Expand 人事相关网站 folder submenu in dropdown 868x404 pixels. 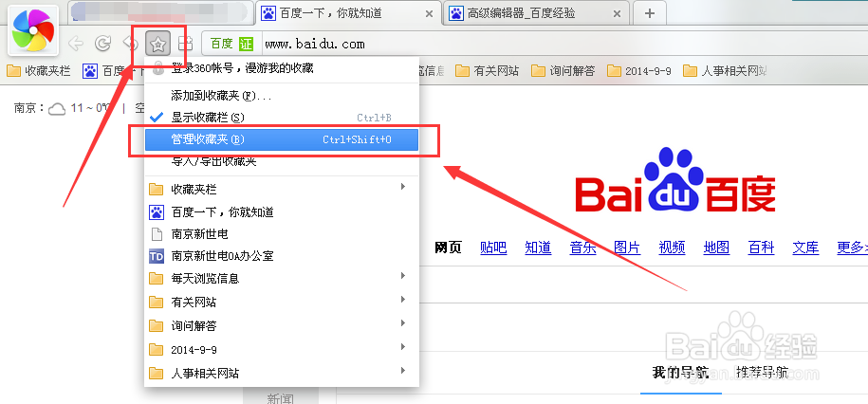[x=281, y=374]
